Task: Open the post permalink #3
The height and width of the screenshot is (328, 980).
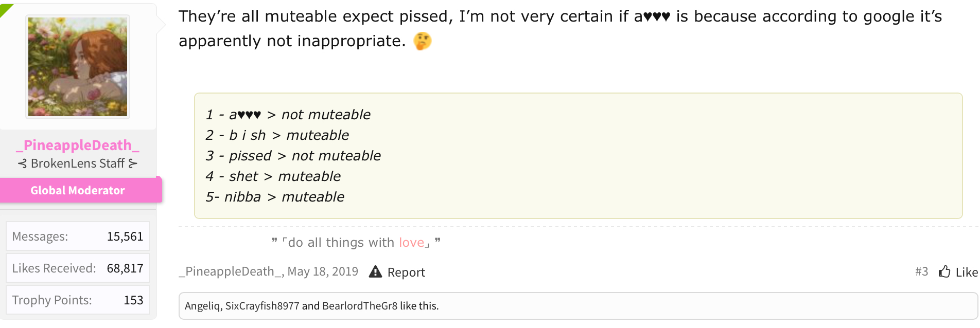Action: pos(921,271)
